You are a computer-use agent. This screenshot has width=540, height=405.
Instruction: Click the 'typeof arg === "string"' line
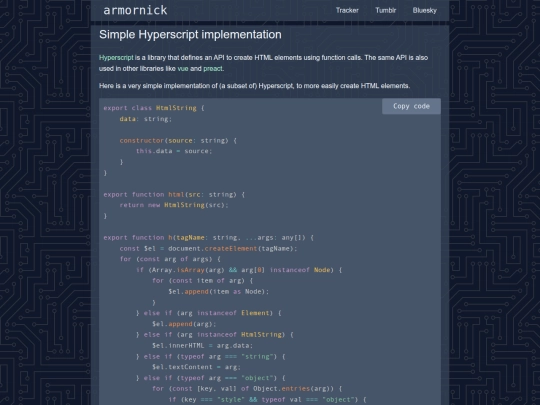(x=210, y=356)
